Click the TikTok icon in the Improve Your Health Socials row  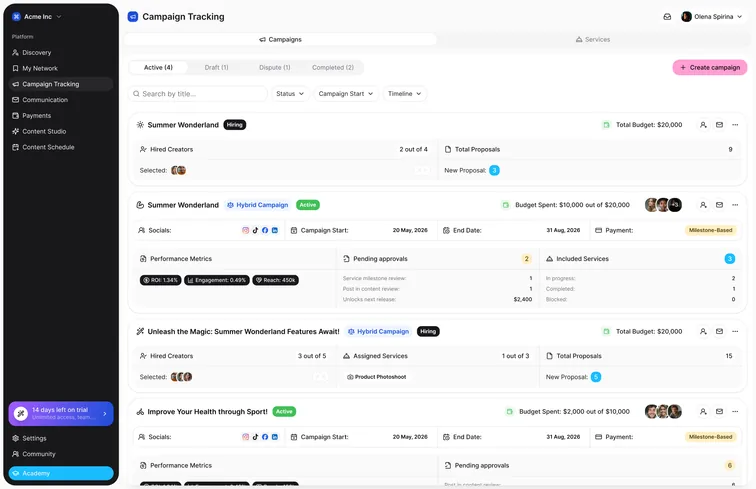[255, 437]
